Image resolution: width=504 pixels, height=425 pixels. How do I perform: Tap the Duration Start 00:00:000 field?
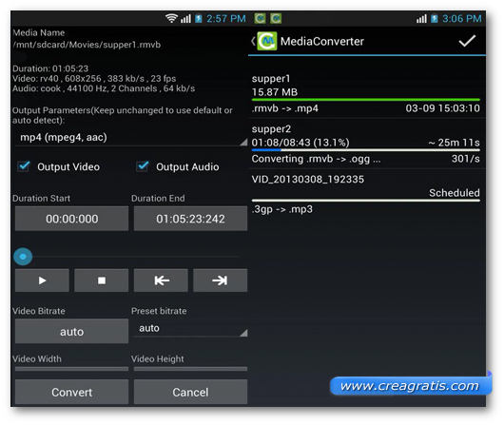(x=71, y=219)
